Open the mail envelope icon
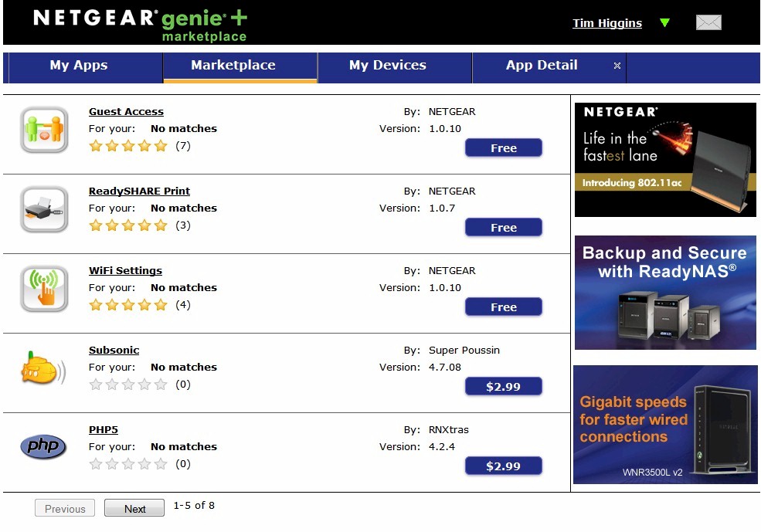 coord(708,22)
